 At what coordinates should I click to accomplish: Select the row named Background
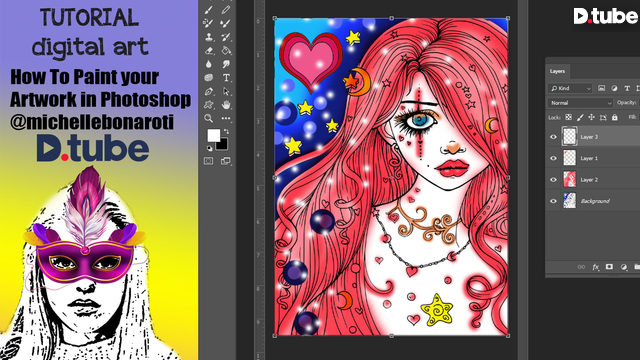[593, 201]
